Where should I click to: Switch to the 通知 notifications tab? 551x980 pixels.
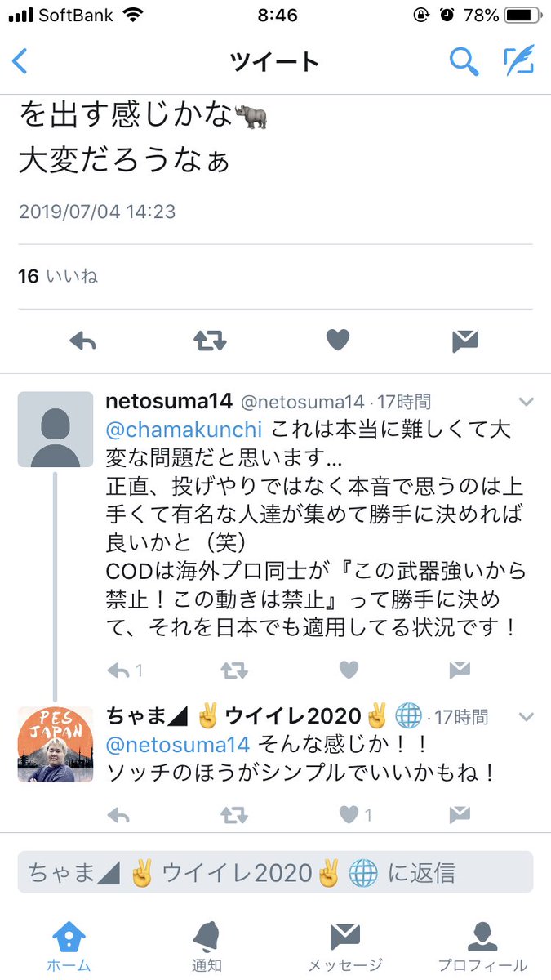click(x=207, y=947)
